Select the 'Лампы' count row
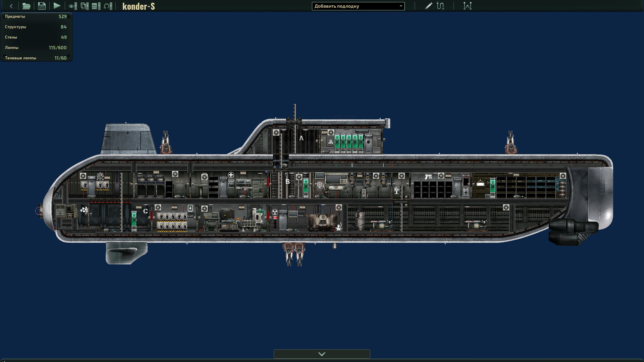 [x=36, y=48]
